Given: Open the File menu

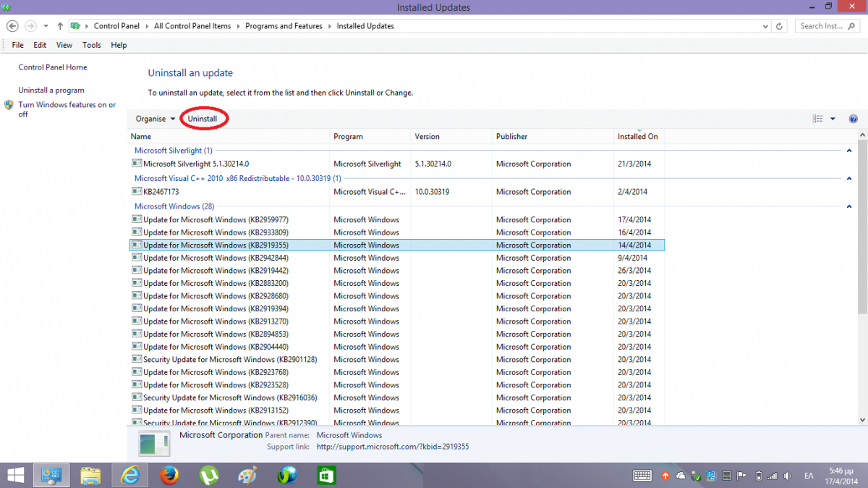Looking at the screenshot, I should point(18,45).
